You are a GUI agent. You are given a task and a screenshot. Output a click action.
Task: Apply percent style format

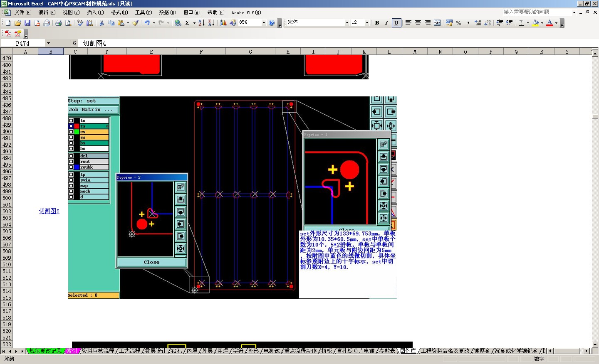(459, 23)
